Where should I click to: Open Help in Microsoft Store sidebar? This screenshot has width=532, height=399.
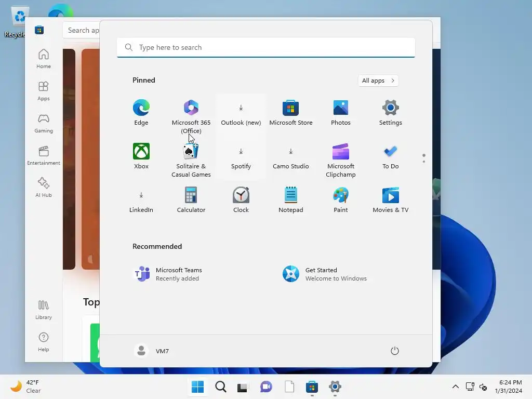(44, 342)
